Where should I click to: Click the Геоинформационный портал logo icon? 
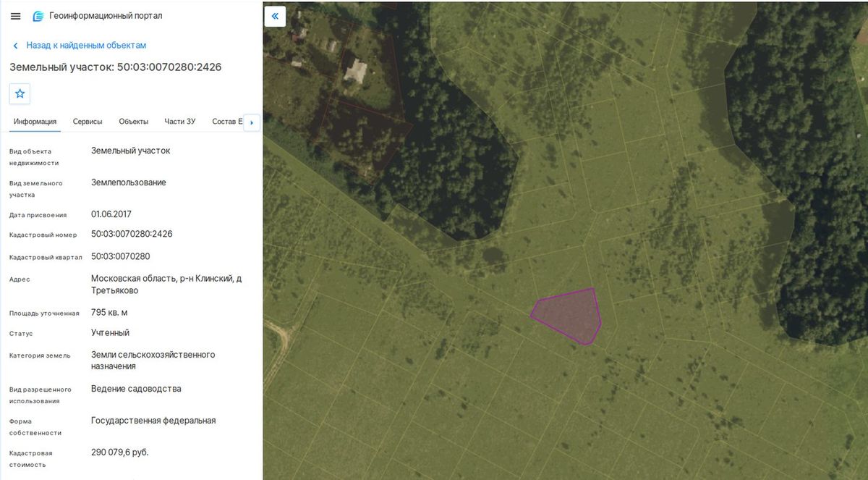(x=38, y=16)
